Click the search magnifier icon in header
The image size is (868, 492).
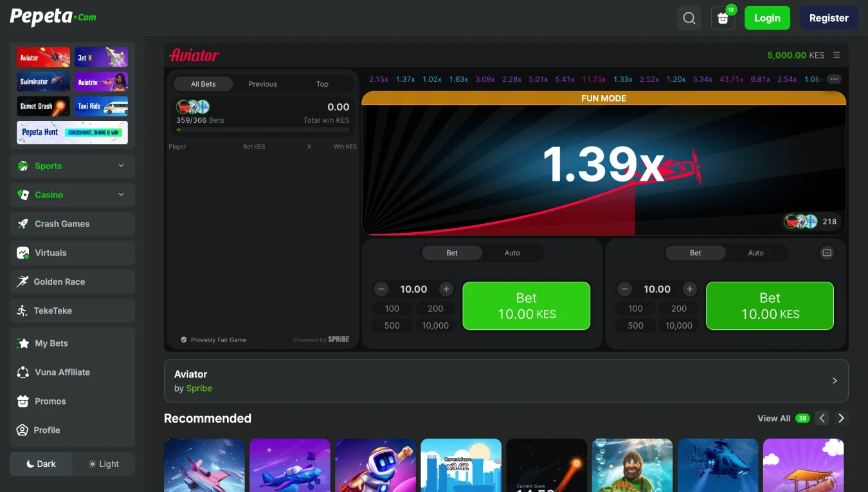click(x=689, y=18)
